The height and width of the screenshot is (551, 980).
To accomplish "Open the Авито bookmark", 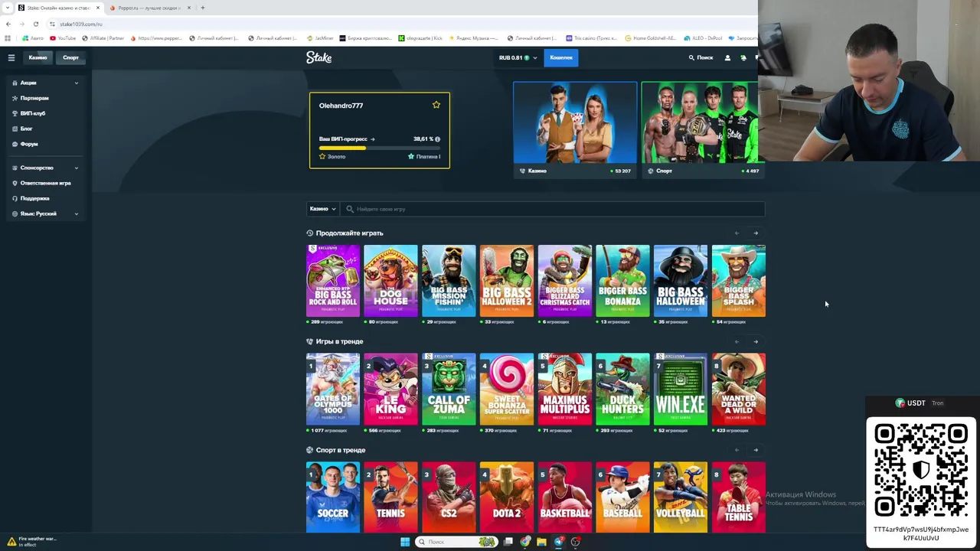I will (33, 37).
